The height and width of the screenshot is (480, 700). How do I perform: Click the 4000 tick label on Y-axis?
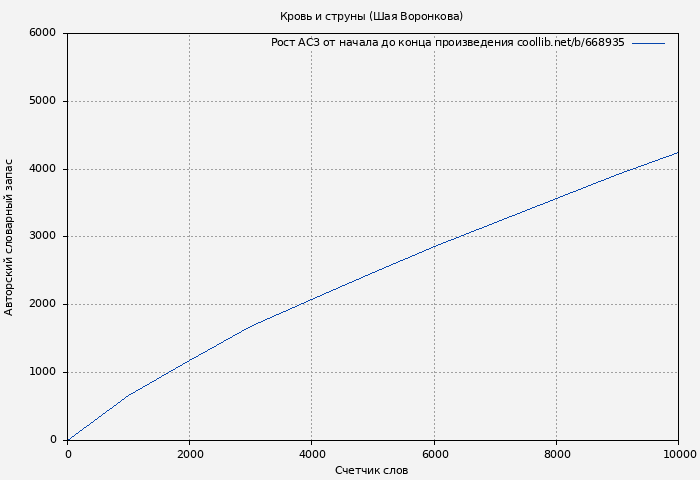pyautogui.click(x=42, y=169)
